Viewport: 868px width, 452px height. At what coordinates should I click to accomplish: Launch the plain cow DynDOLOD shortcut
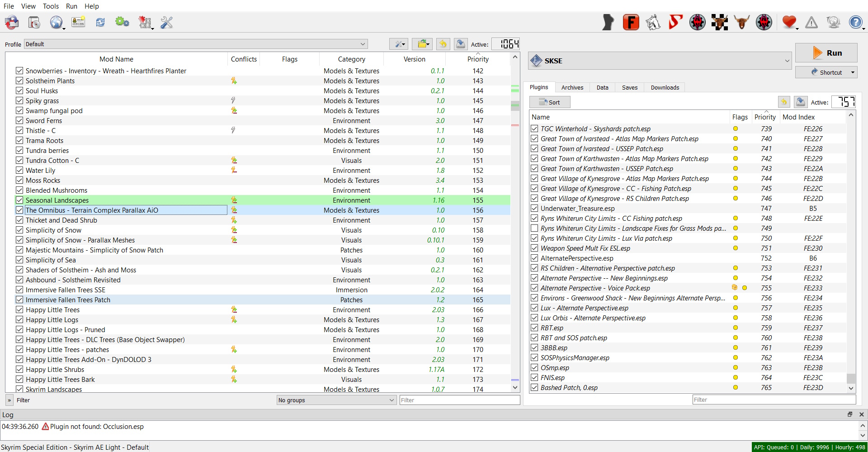click(x=742, y=22)
